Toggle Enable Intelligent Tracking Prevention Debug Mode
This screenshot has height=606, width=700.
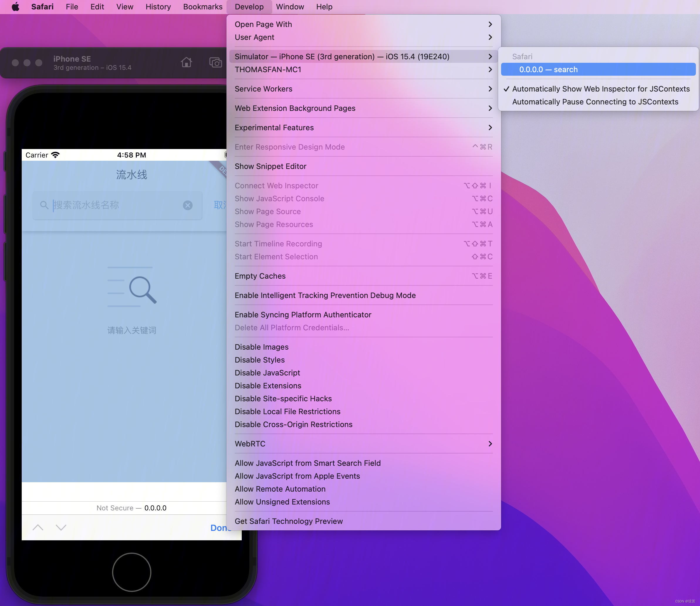coord(326,295)
